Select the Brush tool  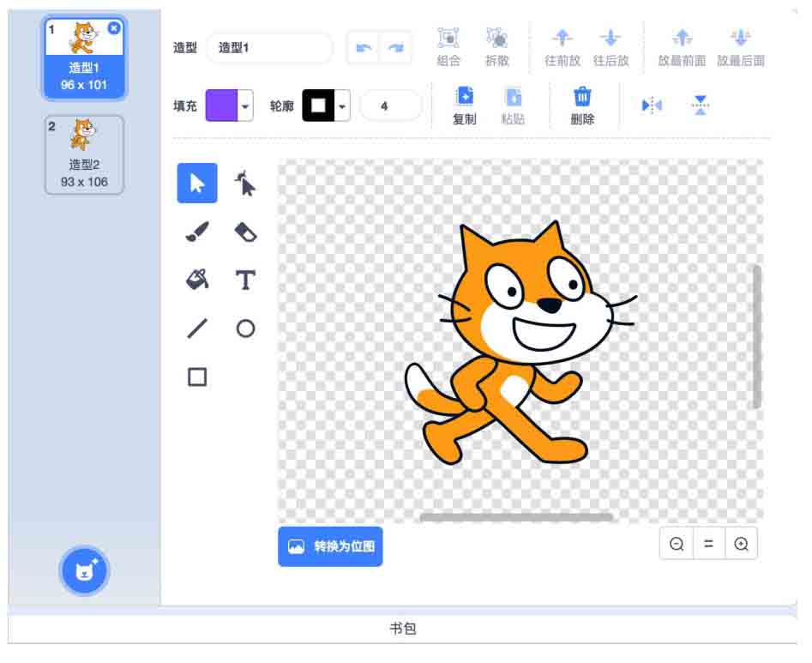pyautogui.click(x=197, y=232)
